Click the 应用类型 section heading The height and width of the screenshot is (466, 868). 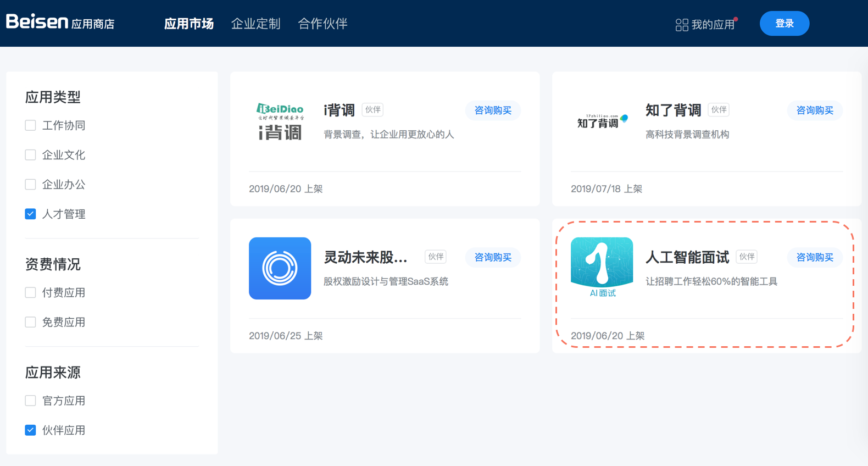tap(53, 97)
